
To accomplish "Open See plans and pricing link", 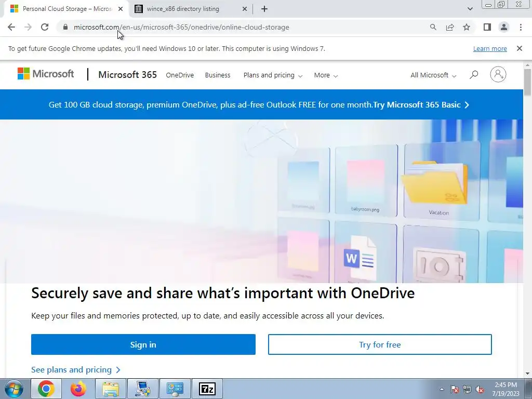I will point(76,369).
